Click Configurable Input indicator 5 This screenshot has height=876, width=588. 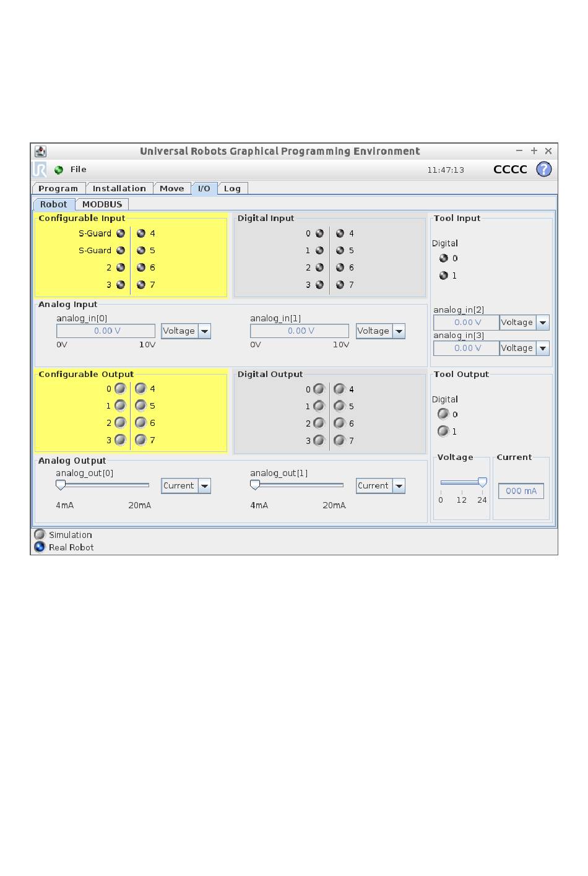(141, 251)
